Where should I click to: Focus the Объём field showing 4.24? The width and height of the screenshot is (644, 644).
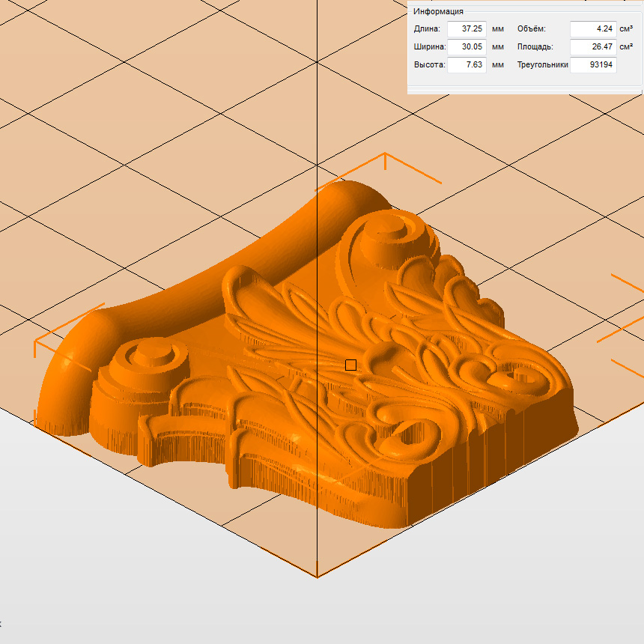pyautogui.click(x=592, y=29)
